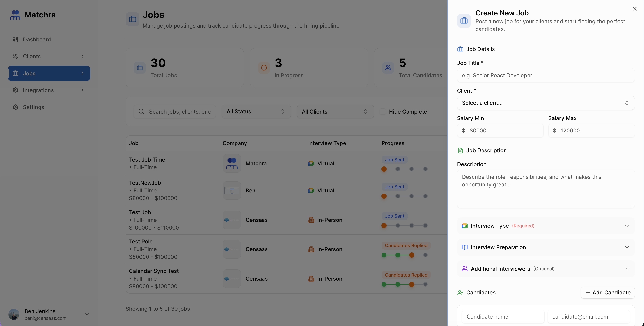The height and width of the screenshot is (326, 644).
Task: Click the briefcase icon beside Create New Job title
Action: click(x=464, y=20)
